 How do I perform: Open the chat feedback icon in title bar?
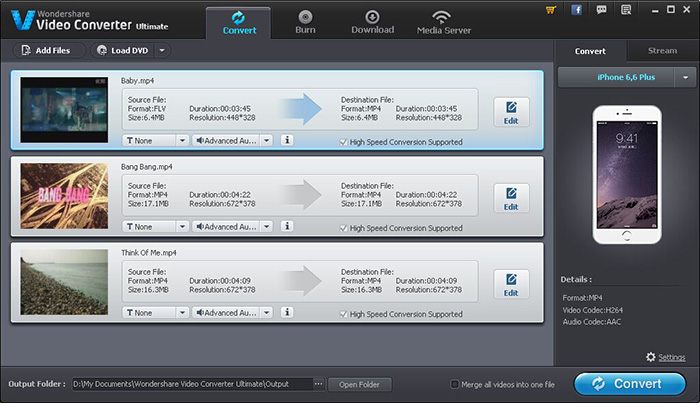[601, 10]
